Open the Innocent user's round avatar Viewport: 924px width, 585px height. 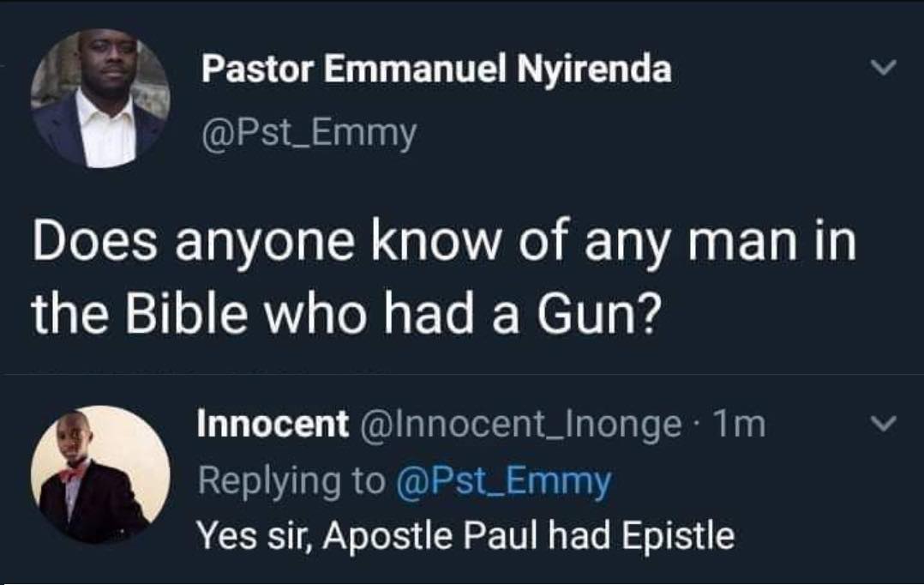tap(100, 474)
